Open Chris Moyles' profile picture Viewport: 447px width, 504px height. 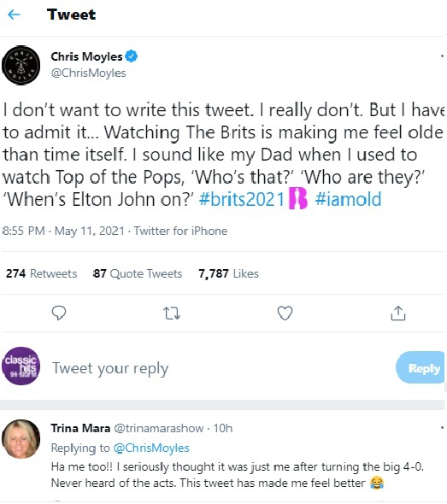[21, 65]
